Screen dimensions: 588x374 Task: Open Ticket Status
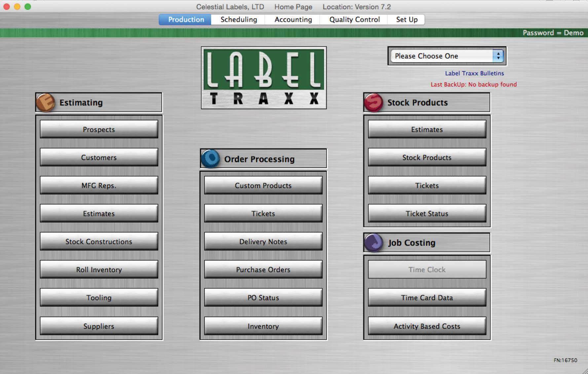[427, 214]
